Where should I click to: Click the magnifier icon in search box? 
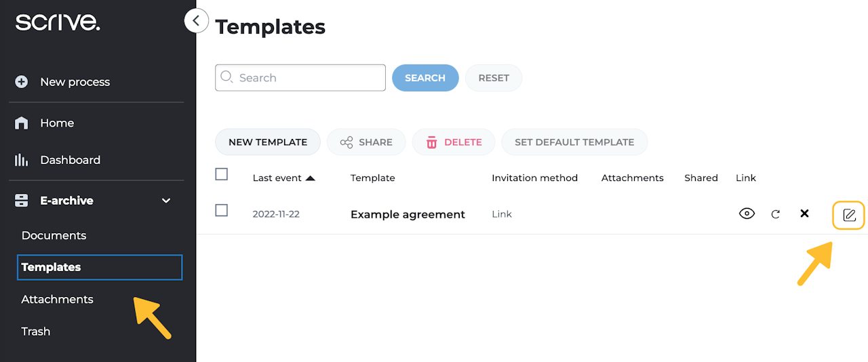coord(226,77)
